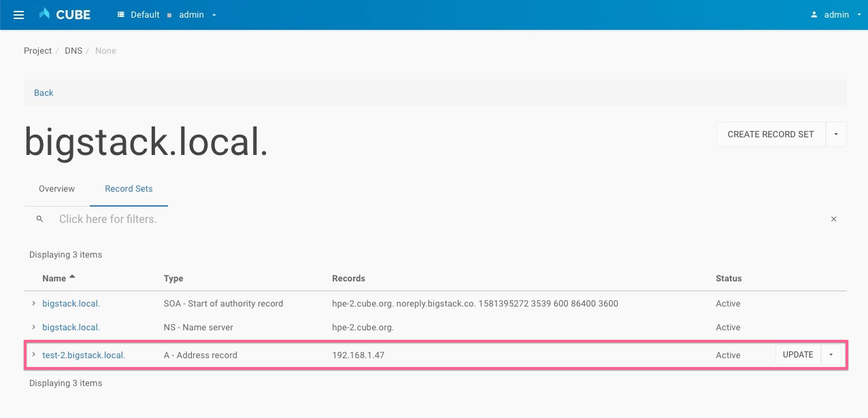Viewport: 868px width, 418px height.
Task: Click the 'Displaying 3 items' text below the table
Action: [x=65, y=383]
